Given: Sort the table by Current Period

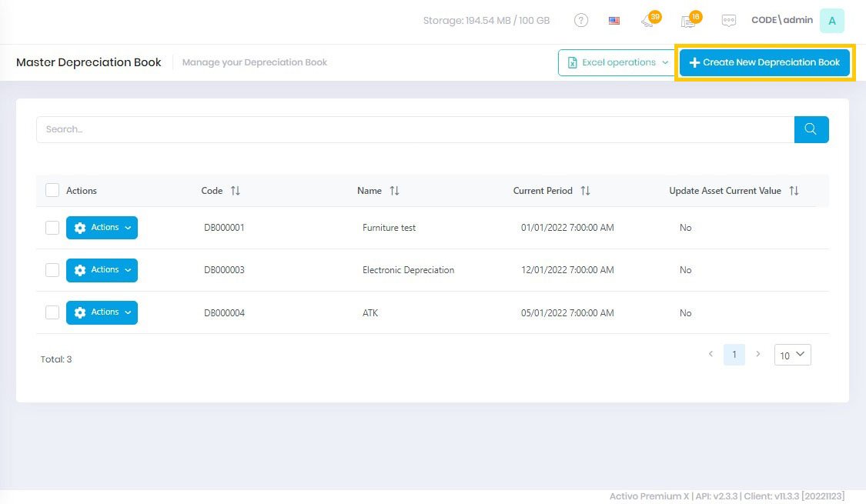Looking at the screenshot, I should point(586,190).
